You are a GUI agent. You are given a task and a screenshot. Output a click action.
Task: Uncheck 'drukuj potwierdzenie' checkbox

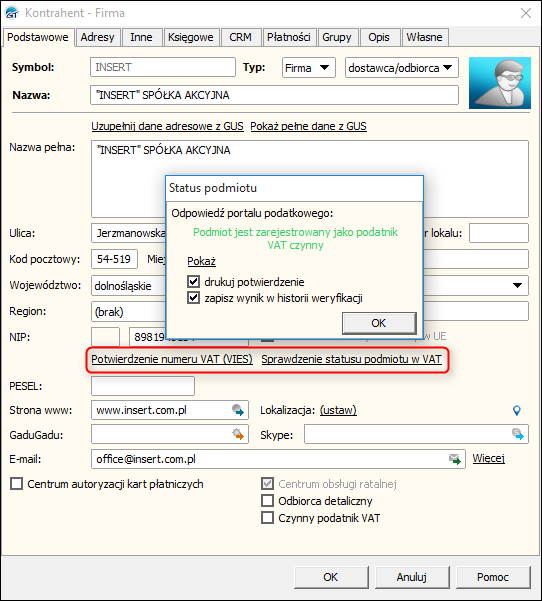(x=194, y=282)
